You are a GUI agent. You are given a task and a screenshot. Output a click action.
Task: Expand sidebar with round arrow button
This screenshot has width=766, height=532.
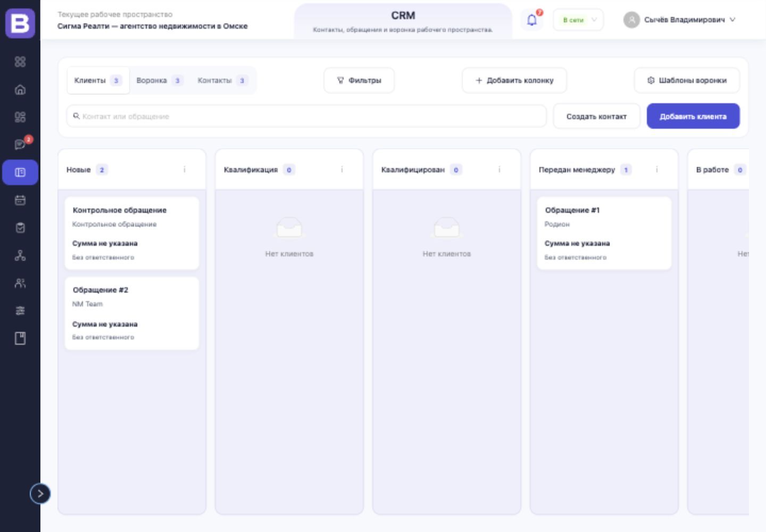[40, 494]
